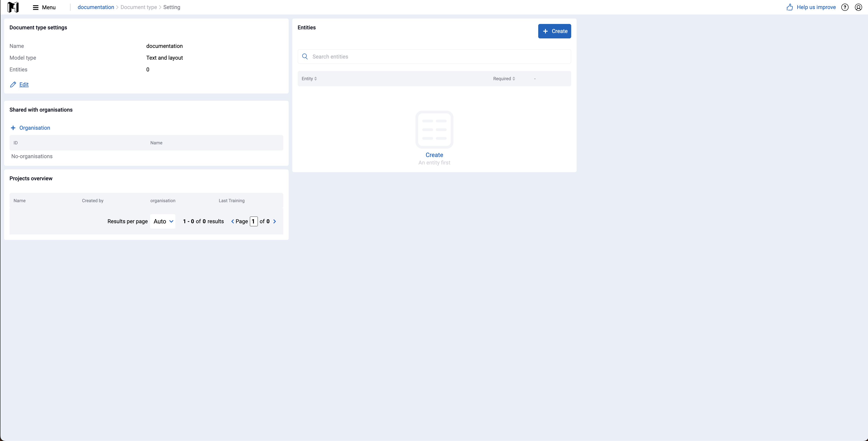Focus the Search entities field
This screenshot has height=441, width=868.
pos(434,57)
